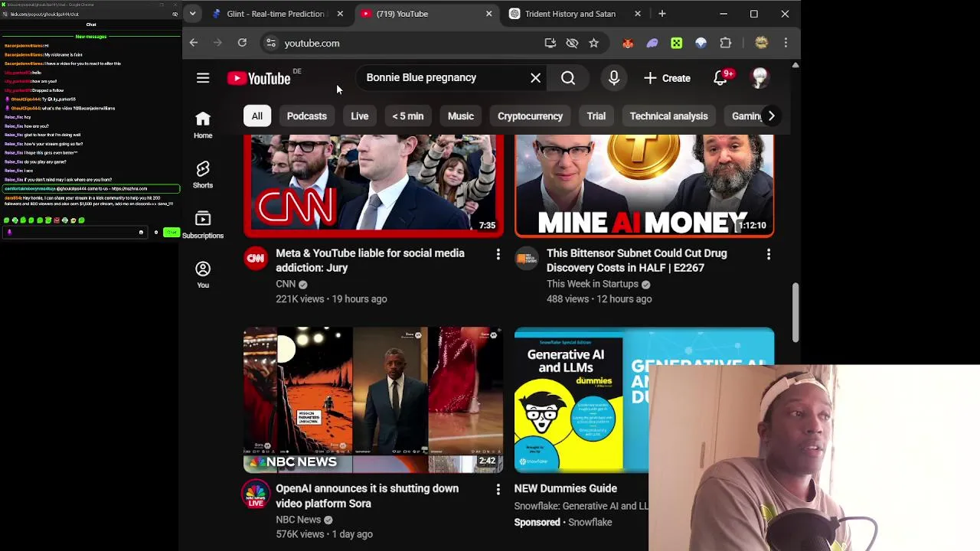Viewport: 980px width, 551px height.
Task: Open the OpenAI shutting down Sora title
Action: pos(367,496)
